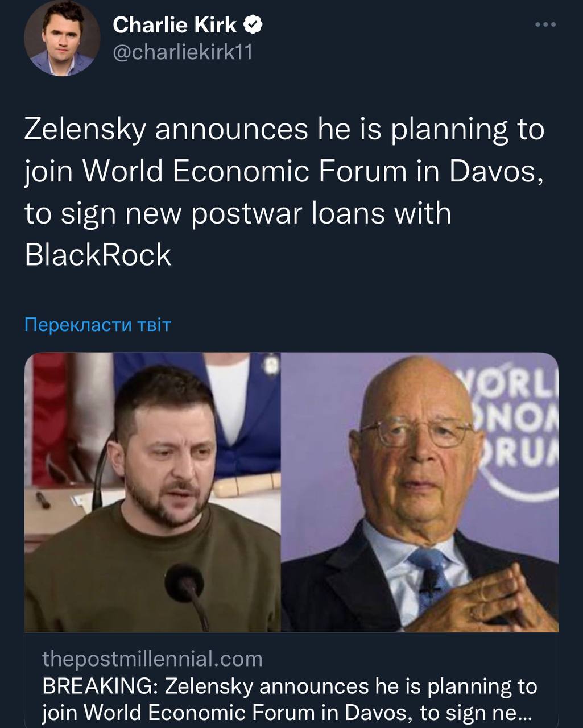Viewport: 583px width, 728px height.
Task: Click Charlie Kirk's profile avatar
Action: tap(61, 39)
